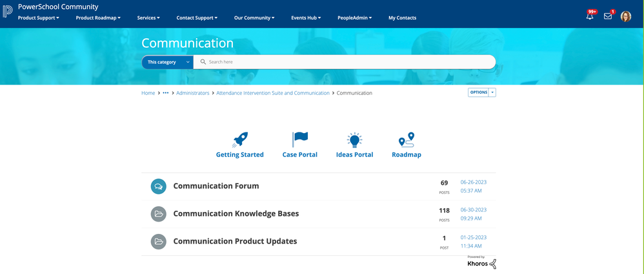644x274 pixels.
Task: Open the notifications bell icon
Action: 590,16
